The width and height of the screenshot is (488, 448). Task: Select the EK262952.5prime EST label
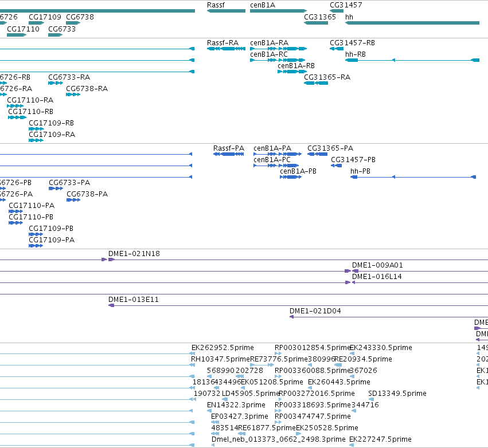pyautogui.click(x=222, y=348)
